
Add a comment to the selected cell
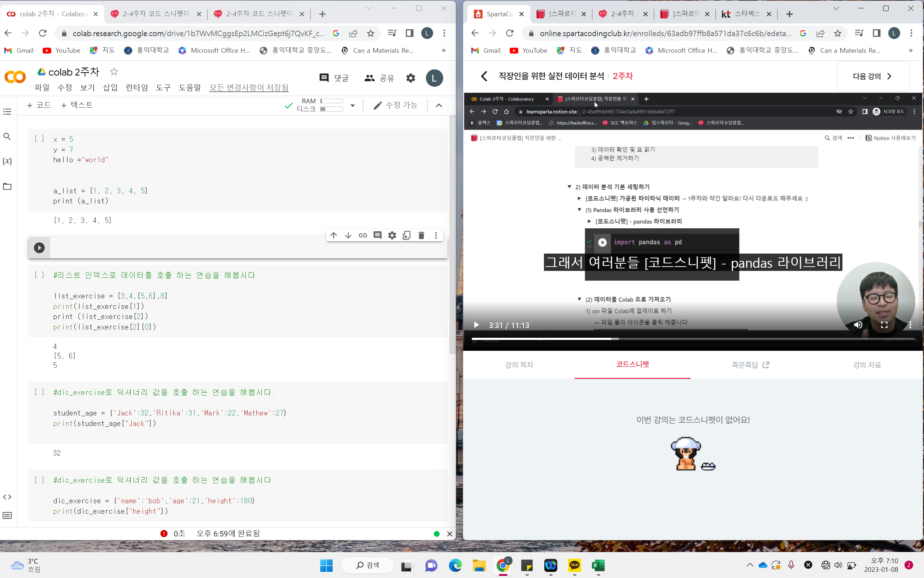click(x=377, y=235)
